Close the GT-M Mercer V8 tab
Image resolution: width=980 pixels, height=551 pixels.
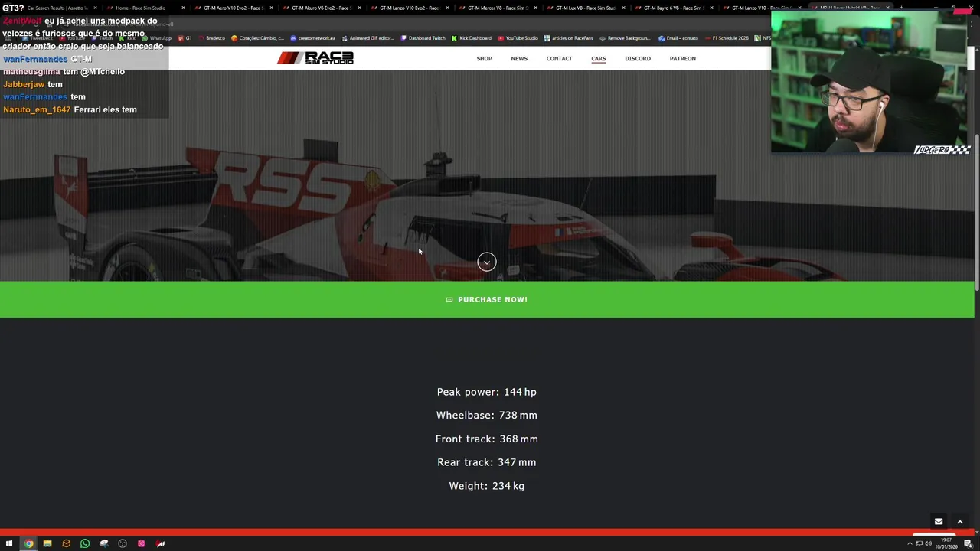[535, 8]
